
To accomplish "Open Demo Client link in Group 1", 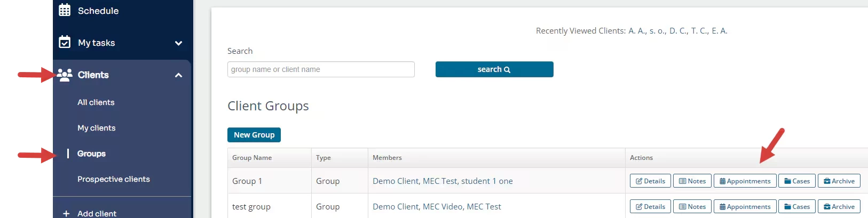I will coord(396,181).
